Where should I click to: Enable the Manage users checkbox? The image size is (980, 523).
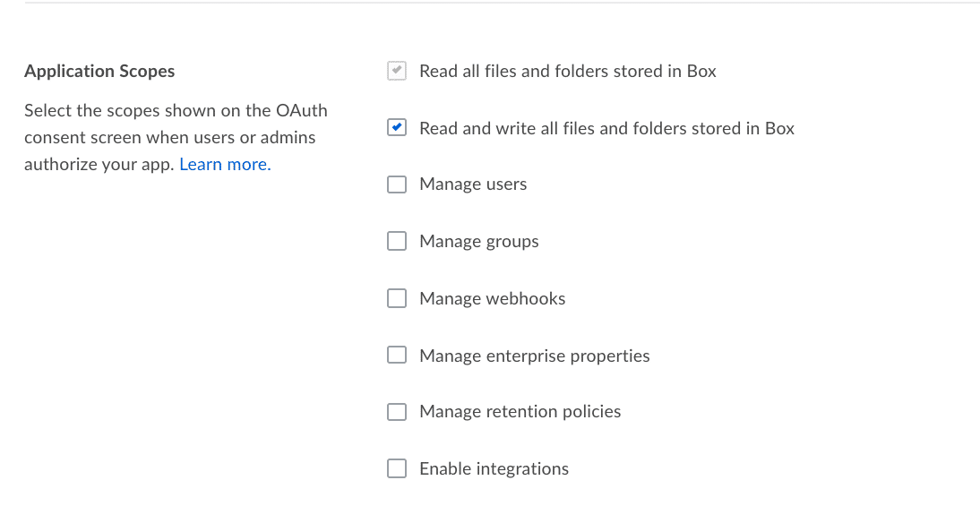pos(397,184)
